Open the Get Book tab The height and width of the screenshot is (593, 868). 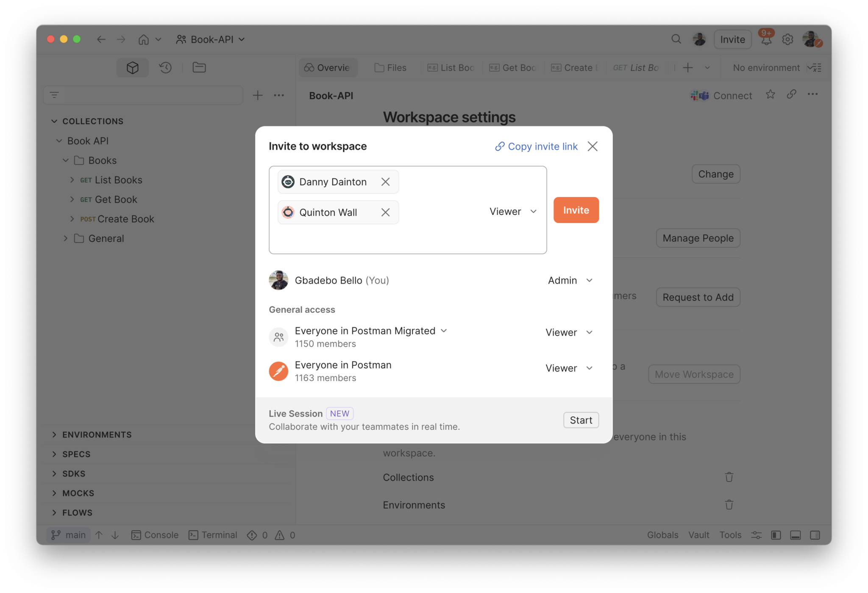click(x=512, y=68)
